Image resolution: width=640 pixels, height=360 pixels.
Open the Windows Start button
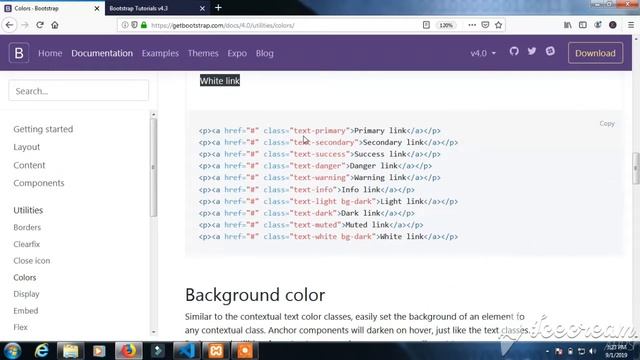13,351
